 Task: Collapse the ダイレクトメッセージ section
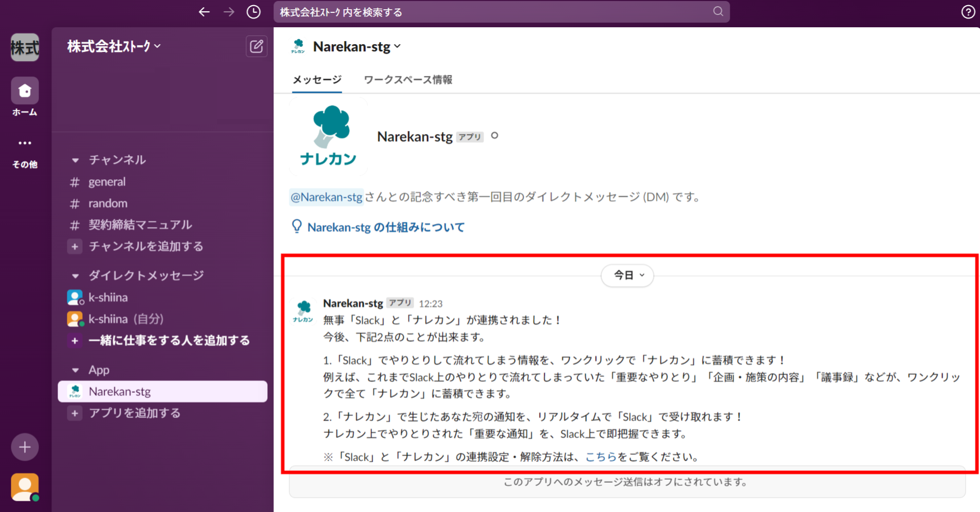(75, 276)
